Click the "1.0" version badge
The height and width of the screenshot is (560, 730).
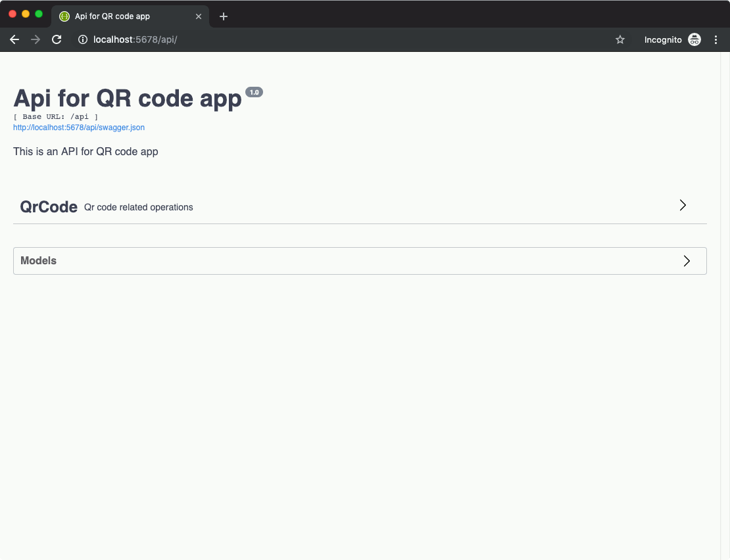(x=254, y=92)
